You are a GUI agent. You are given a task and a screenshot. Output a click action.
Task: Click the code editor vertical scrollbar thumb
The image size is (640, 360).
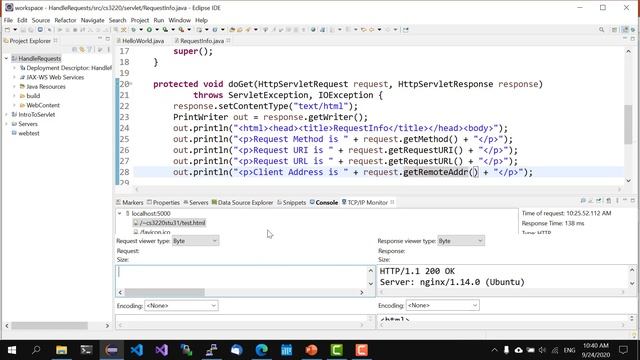pyautogui.click(x=628, y=124)
